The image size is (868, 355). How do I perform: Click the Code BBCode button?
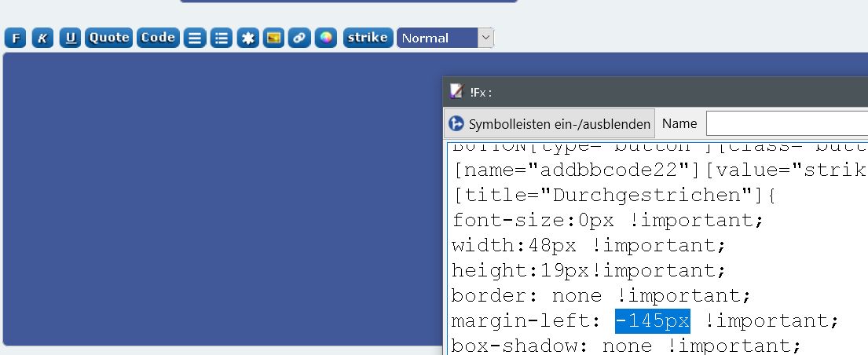click(158, 38)
